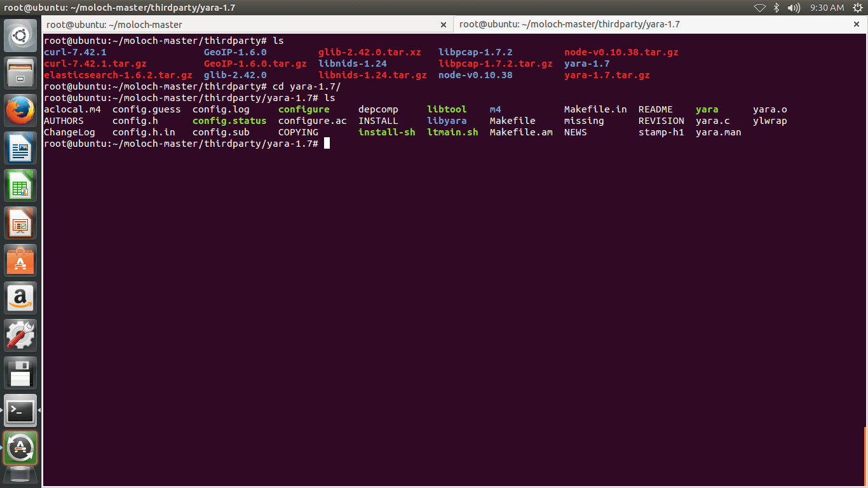
Task: Open the Files file manager from the launcher
Action: [x=20, y=72]
